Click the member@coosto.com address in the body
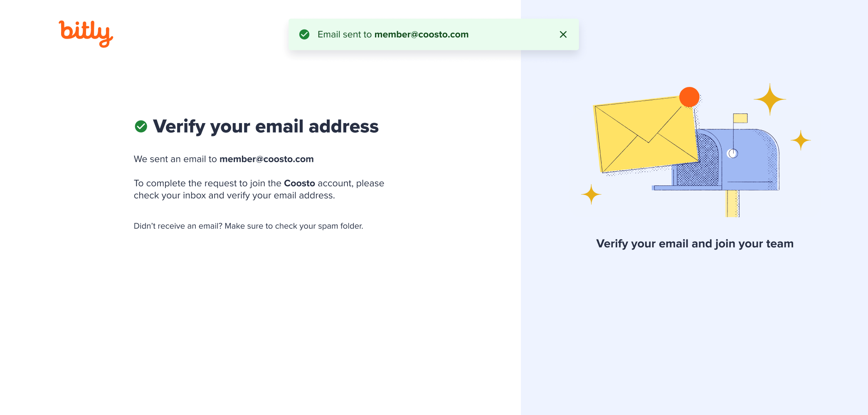Screen dimensions: 868x415 click(266, 159)
